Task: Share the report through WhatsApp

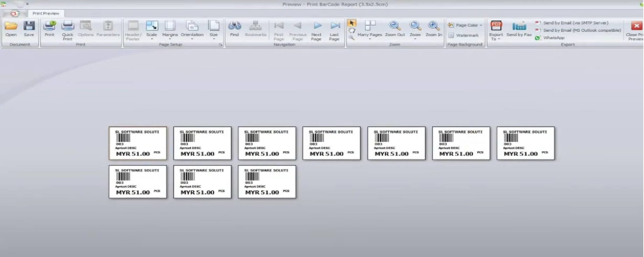Action: (553, 38)
